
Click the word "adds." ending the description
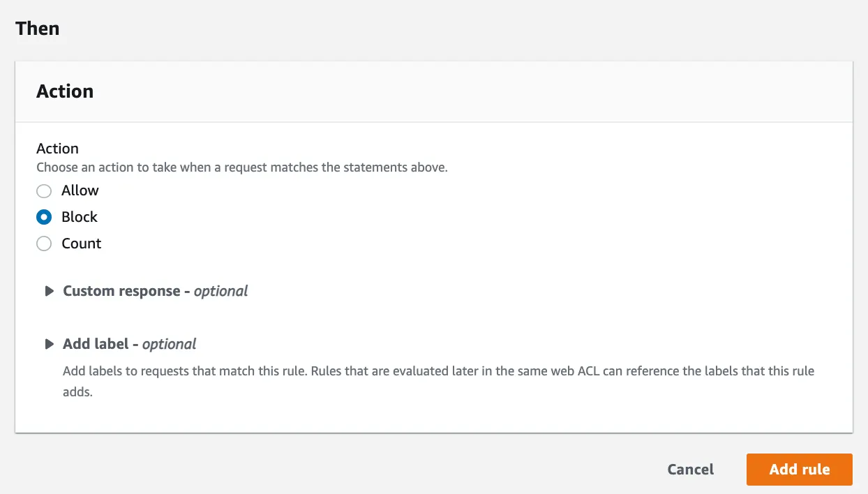tap(77, 392)
